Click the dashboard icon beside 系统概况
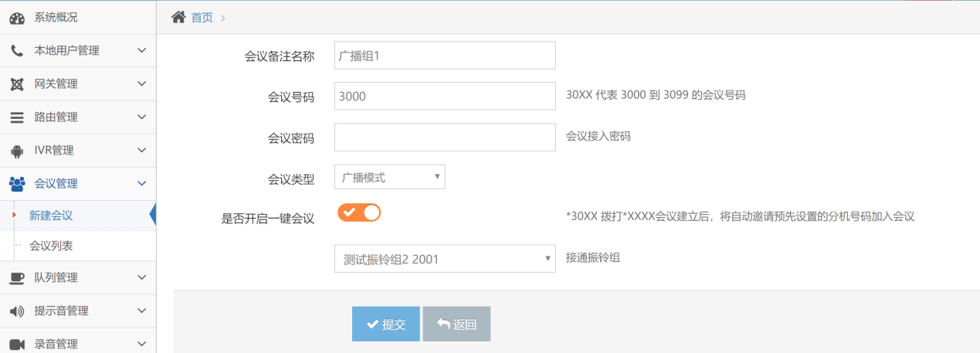Image resolution: width=980 pixels, height=353 pixels. pos(17,17)
